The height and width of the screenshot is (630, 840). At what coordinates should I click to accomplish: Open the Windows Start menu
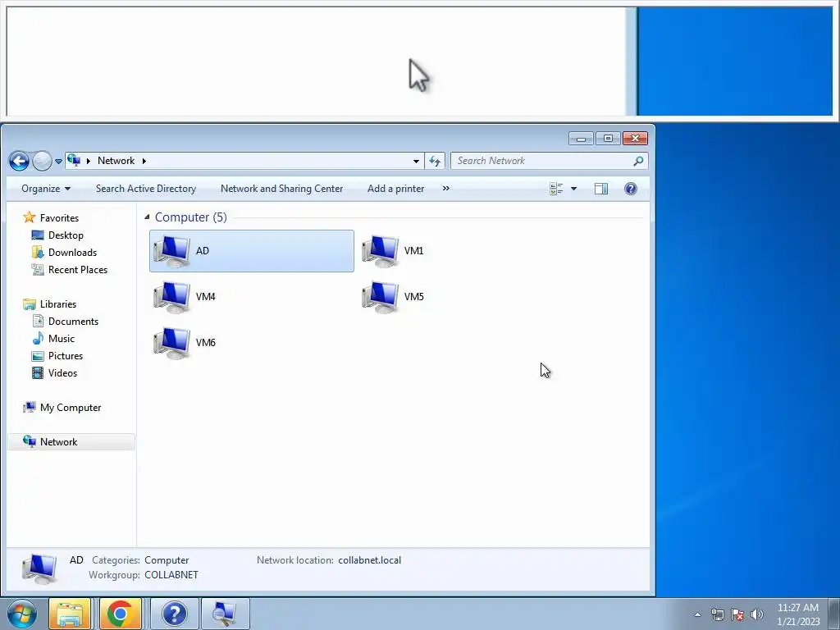click(22, 614)
